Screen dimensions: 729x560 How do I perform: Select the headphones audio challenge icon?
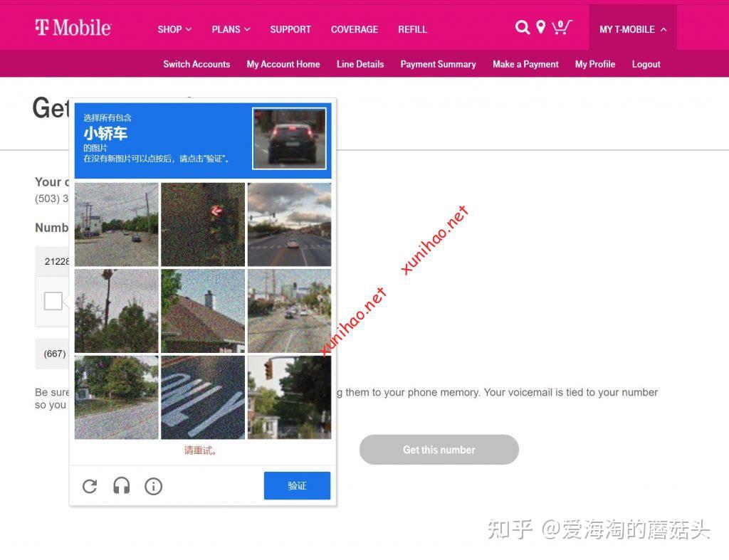(121, 486)
